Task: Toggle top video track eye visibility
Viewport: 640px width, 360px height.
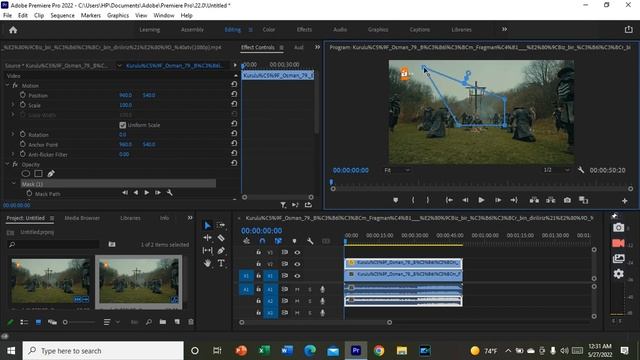Action: pos(297,252)
